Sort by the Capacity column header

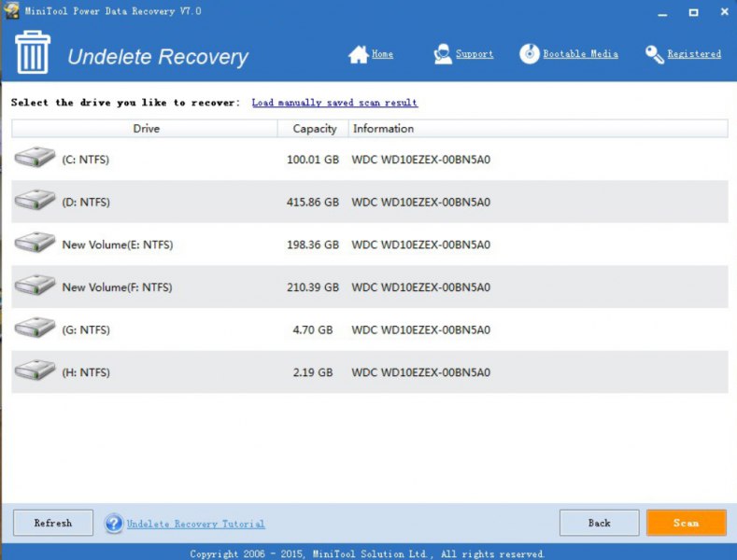pos(313,128)
